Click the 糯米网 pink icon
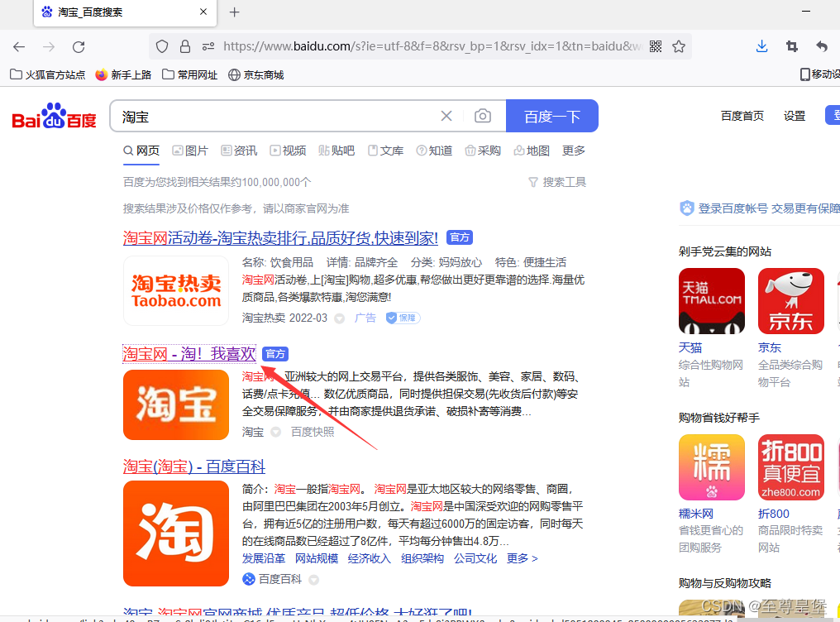This screenshot has height=622, width=840. [x=711, y=467]
